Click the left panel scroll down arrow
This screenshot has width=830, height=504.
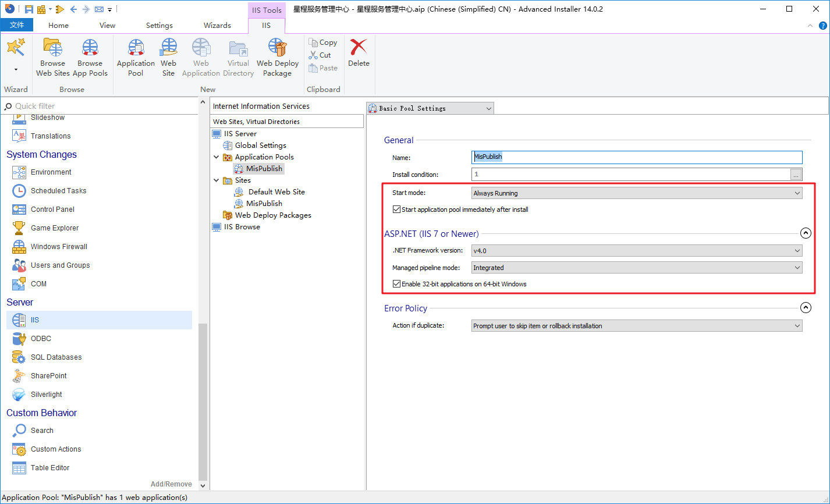203,485
